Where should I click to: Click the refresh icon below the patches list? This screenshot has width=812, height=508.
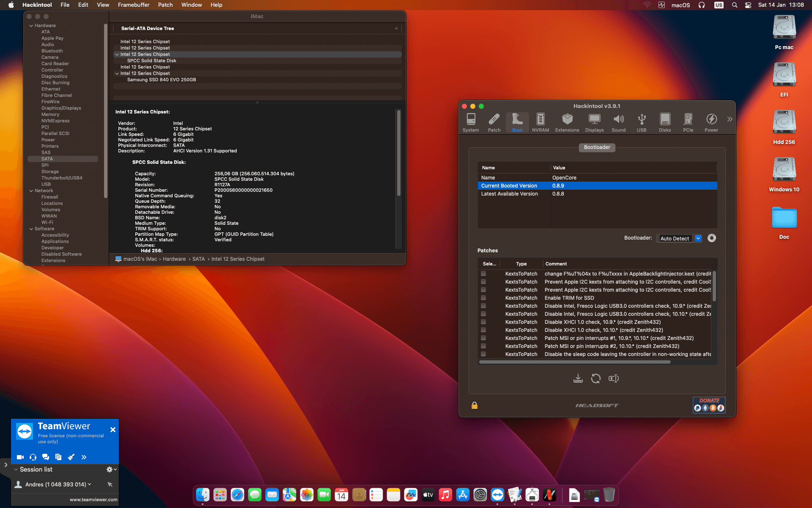click(x=596, y=378)
